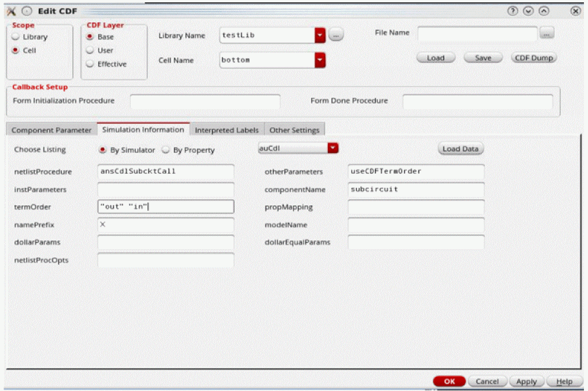Click the X application icon in title bar

tap(12, 11)
